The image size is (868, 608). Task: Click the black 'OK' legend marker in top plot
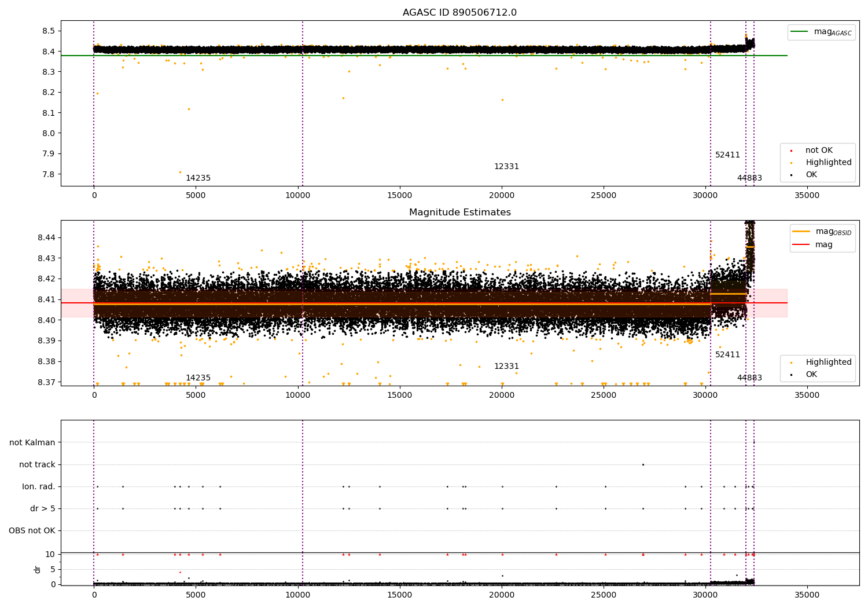(x=791, y=175)
